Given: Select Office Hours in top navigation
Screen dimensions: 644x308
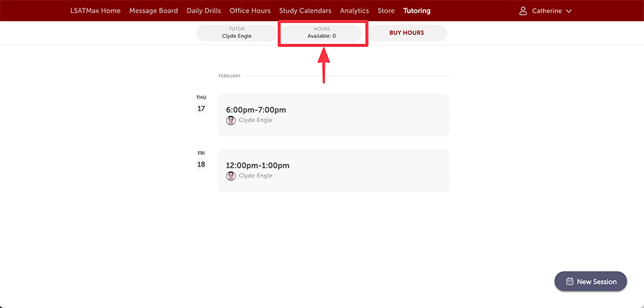Looking at the screenshot, I should tap(250, 11).
